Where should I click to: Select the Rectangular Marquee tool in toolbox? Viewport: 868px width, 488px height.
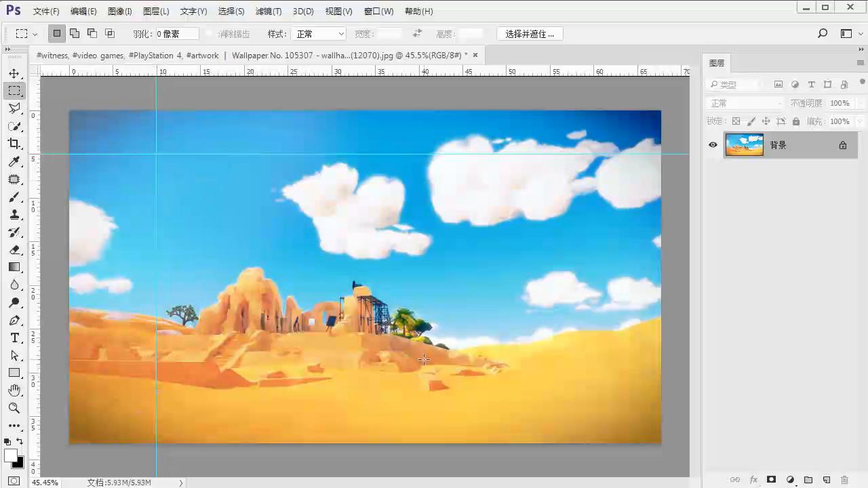point(14,91)
